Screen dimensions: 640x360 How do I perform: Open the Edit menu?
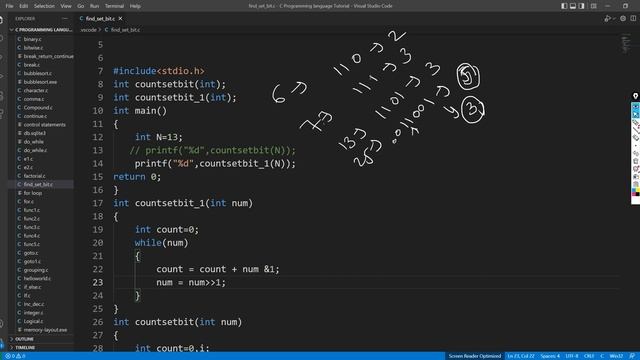point(24,6)
